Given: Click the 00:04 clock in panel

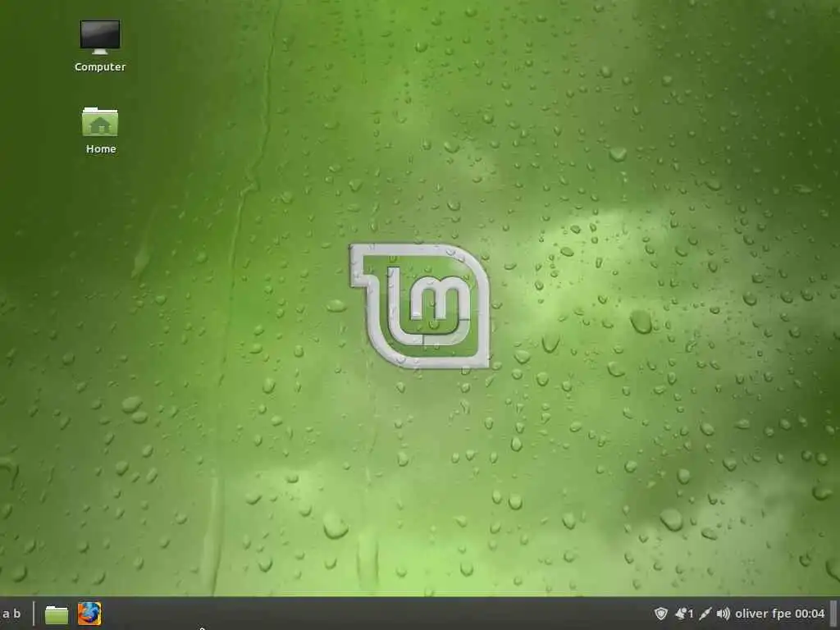Looking at the screenshot, I should (810, 614).
